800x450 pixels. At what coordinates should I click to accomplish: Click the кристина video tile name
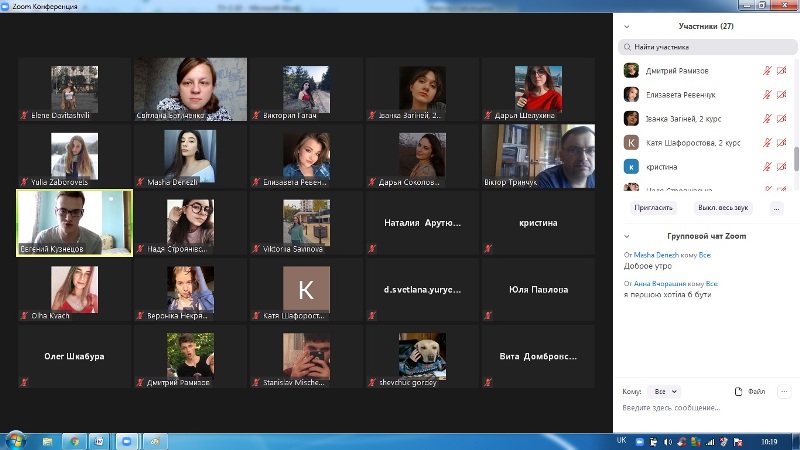(x=538, y=223)
